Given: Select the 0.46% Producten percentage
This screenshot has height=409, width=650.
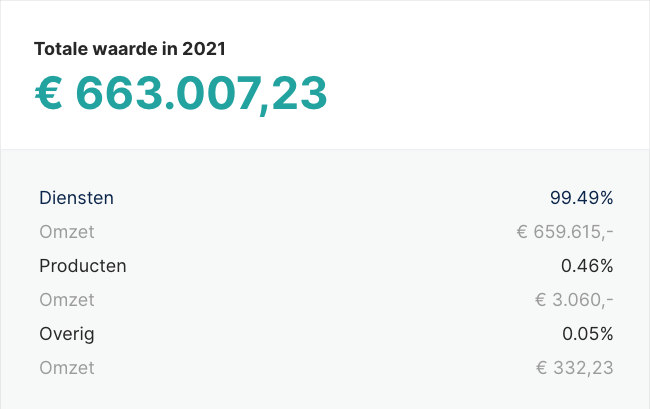Looking at the screenshot, I should click(587, 266).
